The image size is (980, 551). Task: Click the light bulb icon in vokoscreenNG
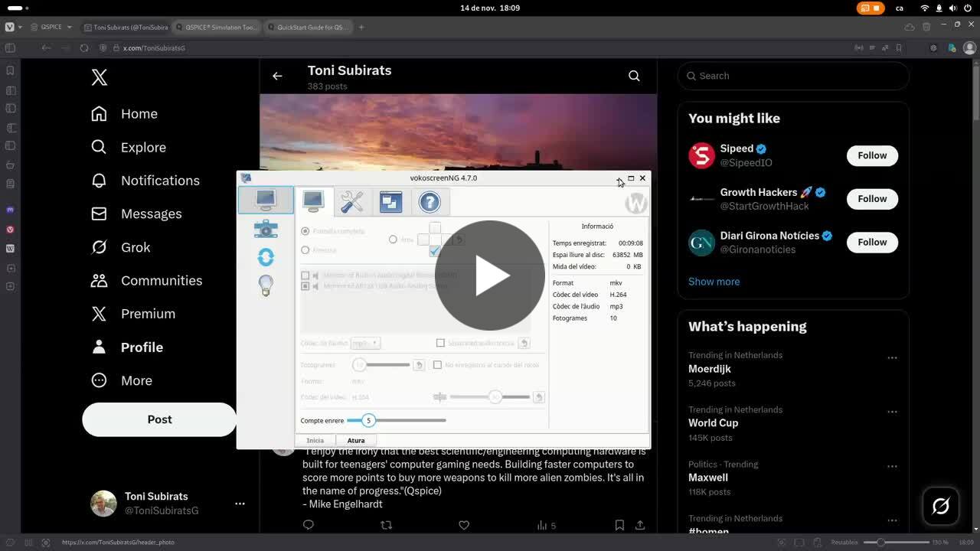[266, 285]
